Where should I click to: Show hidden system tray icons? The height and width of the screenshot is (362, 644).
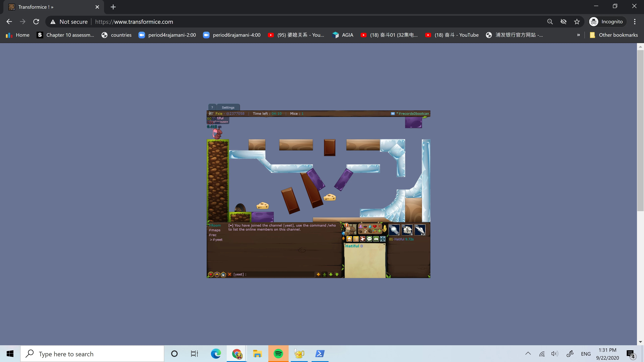528,354
